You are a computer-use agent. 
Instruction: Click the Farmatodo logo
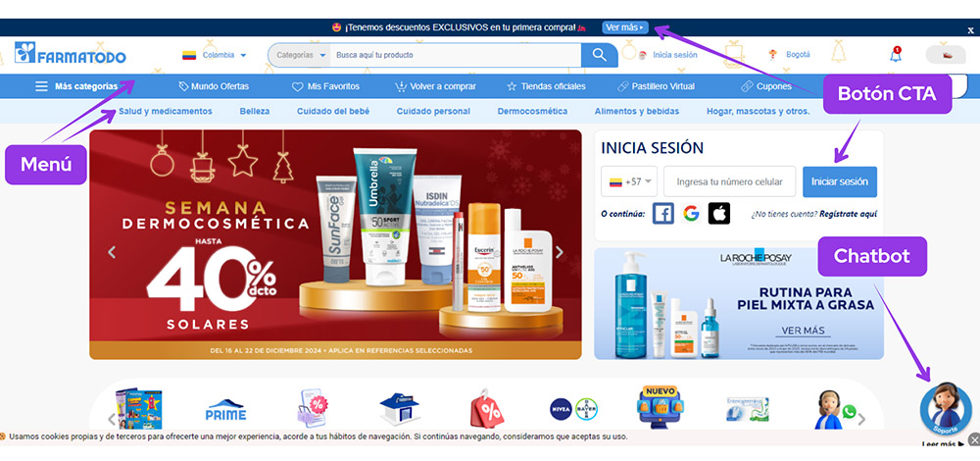tap(70, 54)
